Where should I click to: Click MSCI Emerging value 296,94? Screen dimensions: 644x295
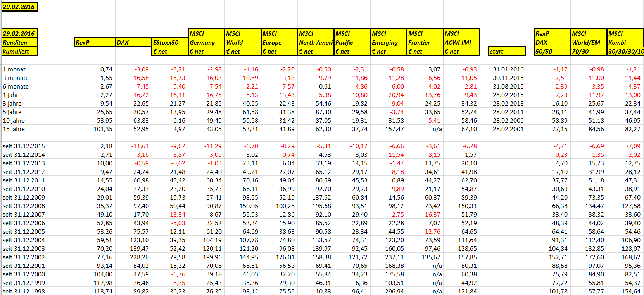coord(394,291)
